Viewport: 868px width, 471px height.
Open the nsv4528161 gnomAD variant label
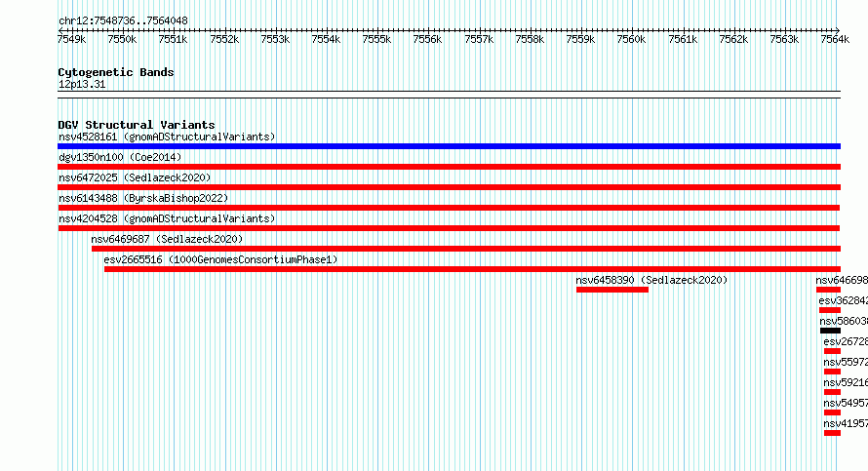167,137
